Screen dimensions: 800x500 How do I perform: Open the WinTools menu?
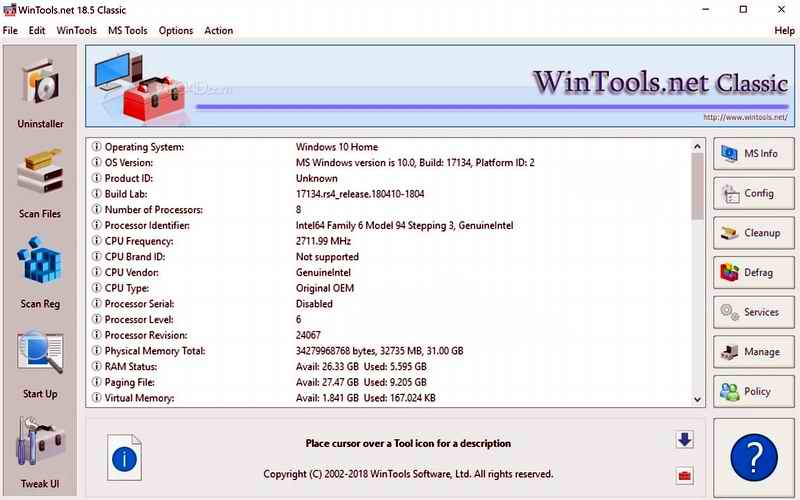point(77,31)
